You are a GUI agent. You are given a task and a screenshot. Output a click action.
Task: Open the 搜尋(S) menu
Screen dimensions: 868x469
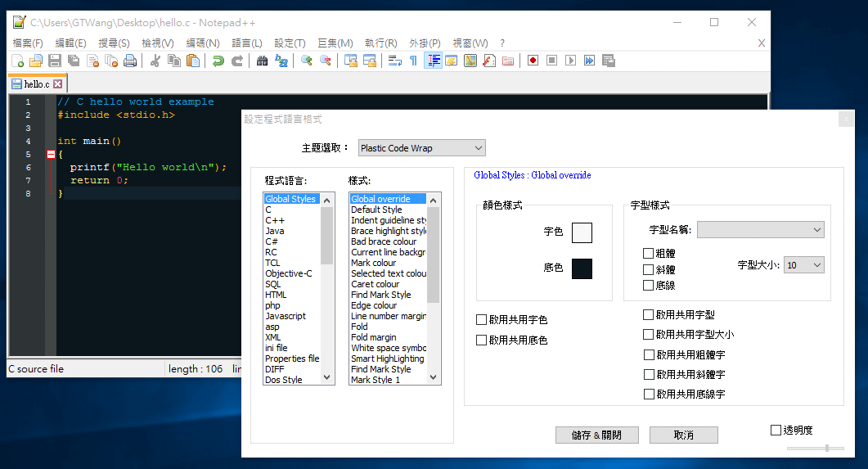pos(114,43)
